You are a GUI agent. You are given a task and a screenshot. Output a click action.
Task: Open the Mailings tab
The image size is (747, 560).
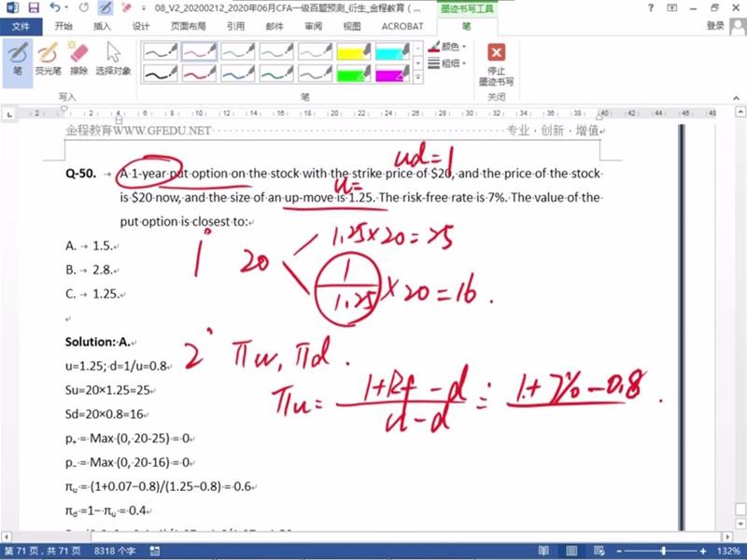coord(275,26)
